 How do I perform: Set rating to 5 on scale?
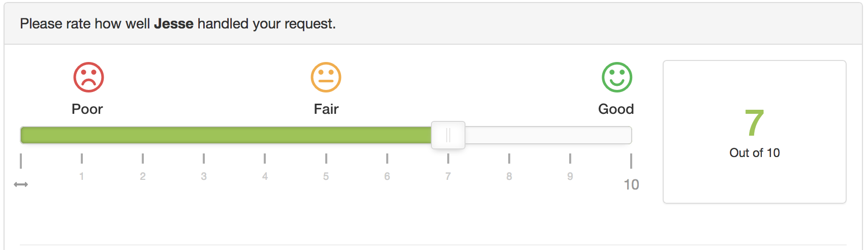(x=326, y=176)
